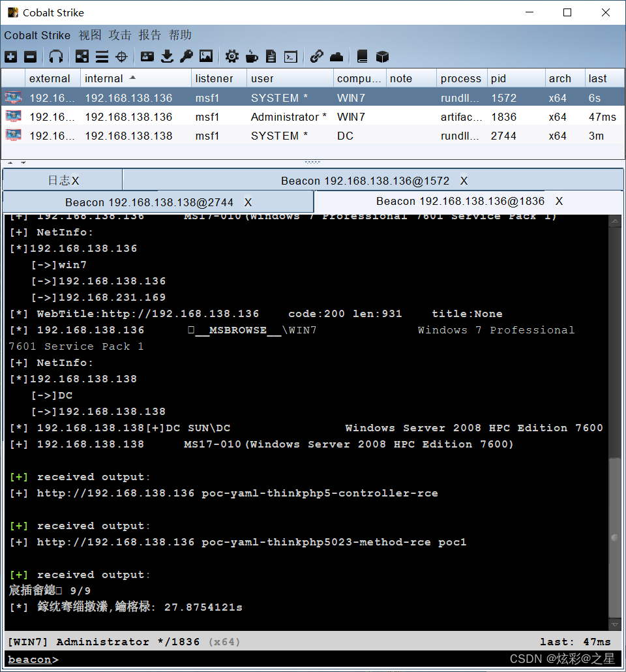The image size is (626, 672).
Task: Switch to pivot graph view icon
Action: point(82,57)
